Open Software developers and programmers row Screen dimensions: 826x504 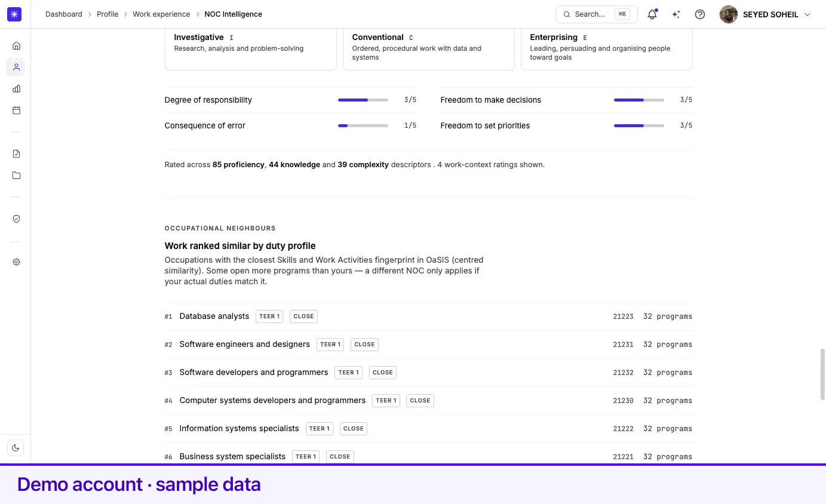429,373
